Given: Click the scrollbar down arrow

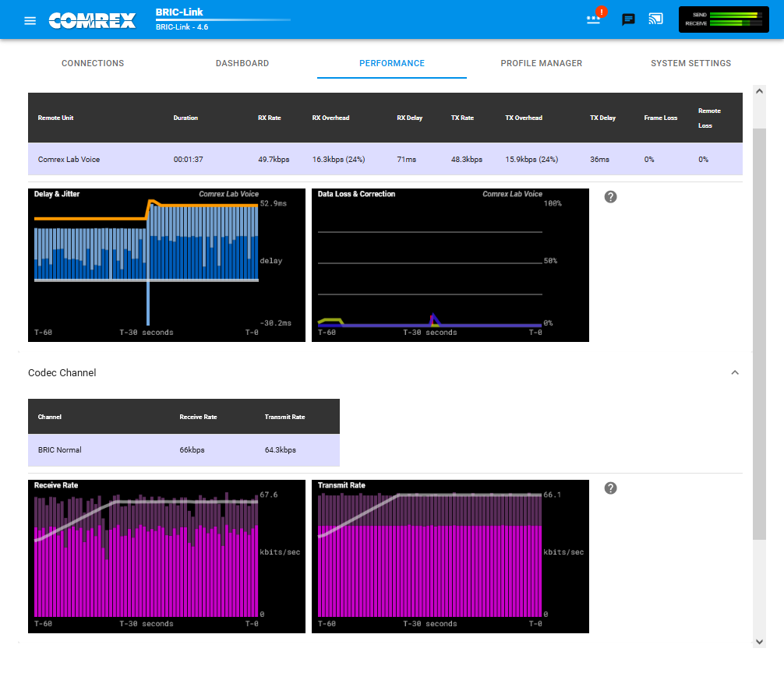Looking at the screenshot, I should 760,642.
